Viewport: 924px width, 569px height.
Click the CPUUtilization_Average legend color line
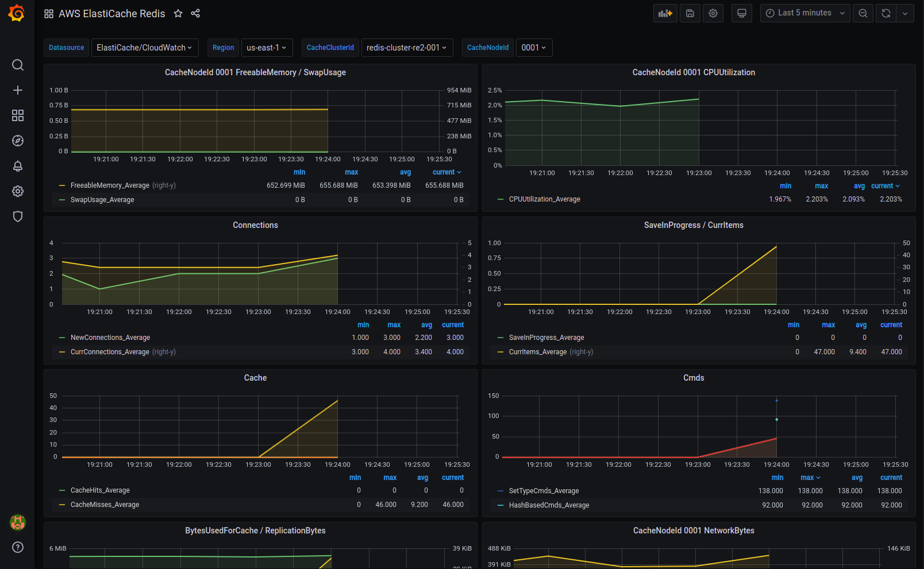click(x=500, y=199)
